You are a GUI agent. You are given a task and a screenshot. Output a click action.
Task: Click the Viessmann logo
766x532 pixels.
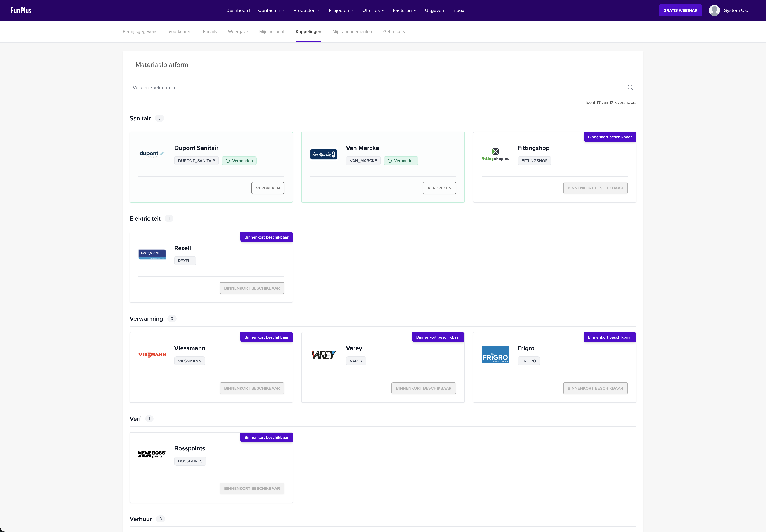pos(152,354)
